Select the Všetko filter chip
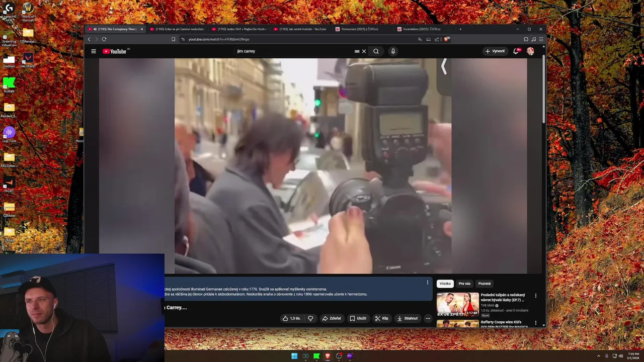Viewport: 644px width, 362px height. click(445, 284)
